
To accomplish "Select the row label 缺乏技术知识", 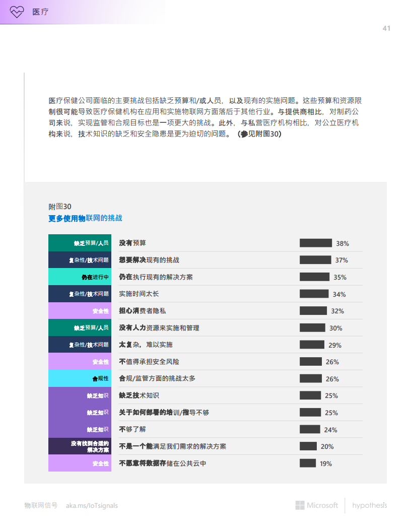I will pyautogui.click(x=139, y=395).
